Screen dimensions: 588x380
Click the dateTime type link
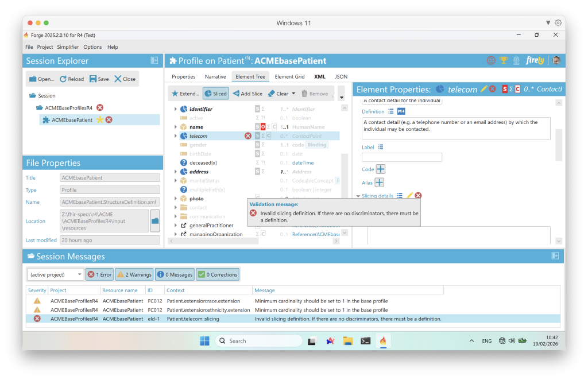(303, 162)
